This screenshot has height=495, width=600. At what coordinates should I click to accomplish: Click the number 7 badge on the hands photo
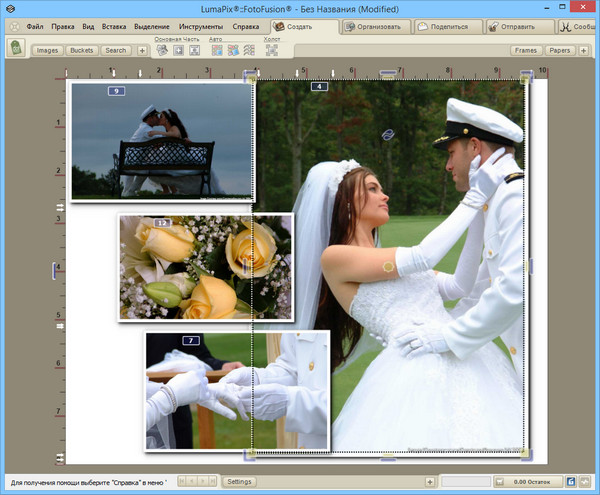pos(191,340)
